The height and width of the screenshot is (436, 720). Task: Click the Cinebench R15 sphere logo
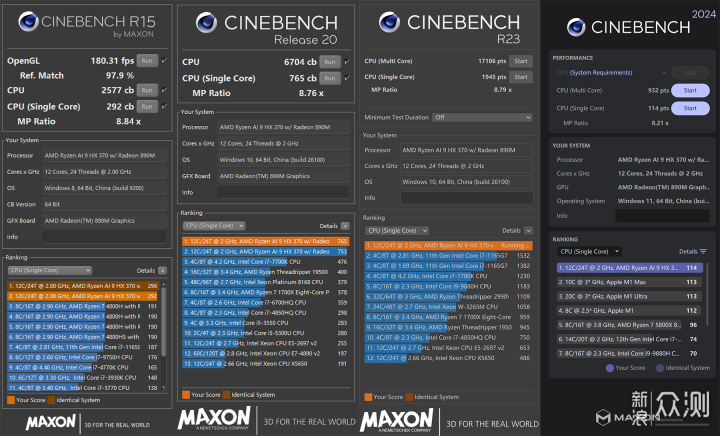point(28,22)
